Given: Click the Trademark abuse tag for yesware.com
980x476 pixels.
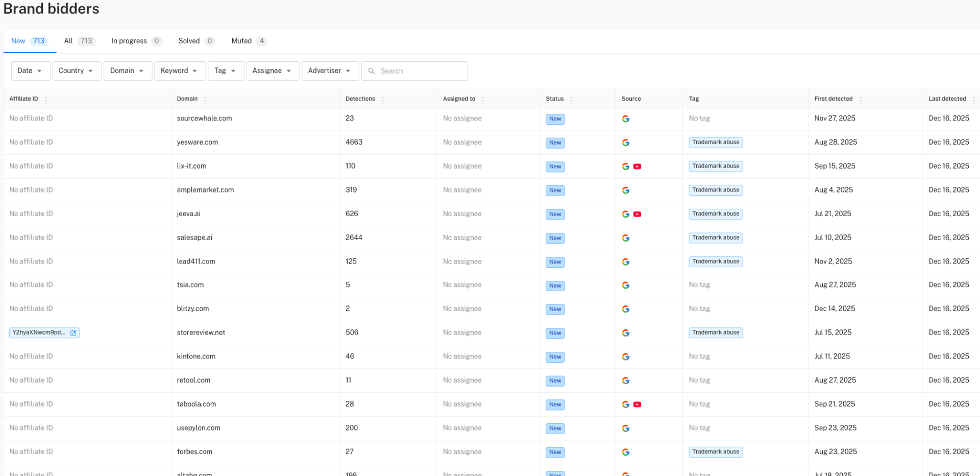Looking at the screenshot, I should pos(716,142).
